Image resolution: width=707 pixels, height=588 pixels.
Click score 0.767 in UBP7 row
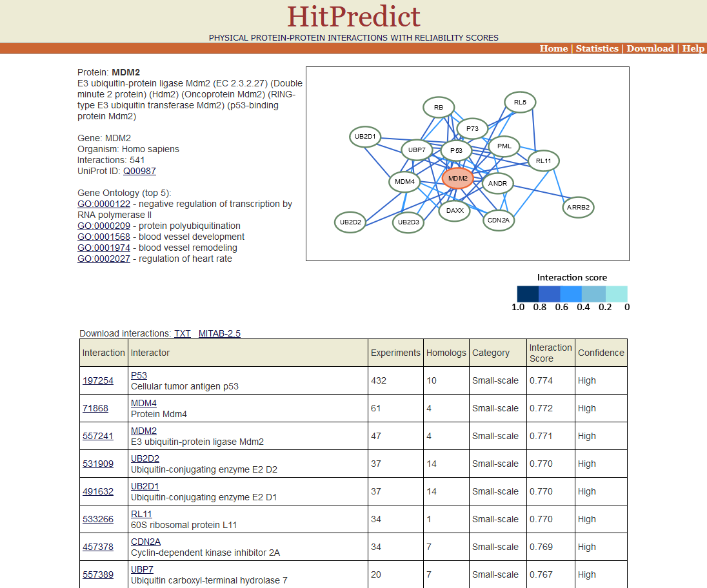(x=541, y=575)
